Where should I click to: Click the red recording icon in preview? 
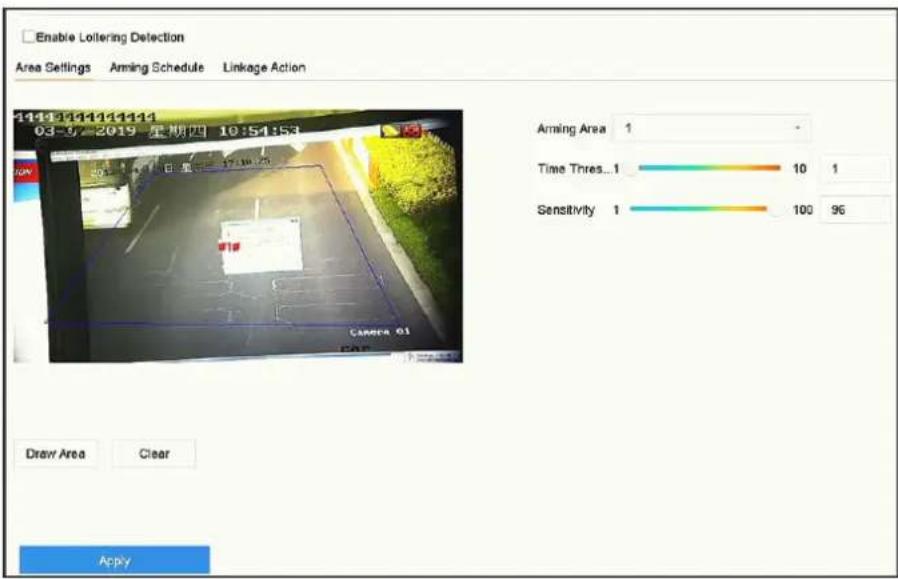coord(412,131)
